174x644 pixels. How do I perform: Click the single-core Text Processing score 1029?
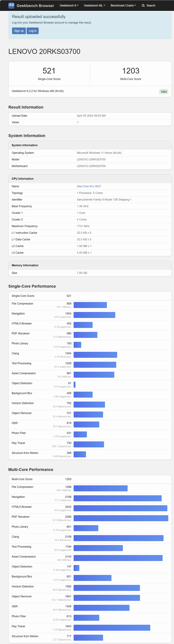click(68, 363)
